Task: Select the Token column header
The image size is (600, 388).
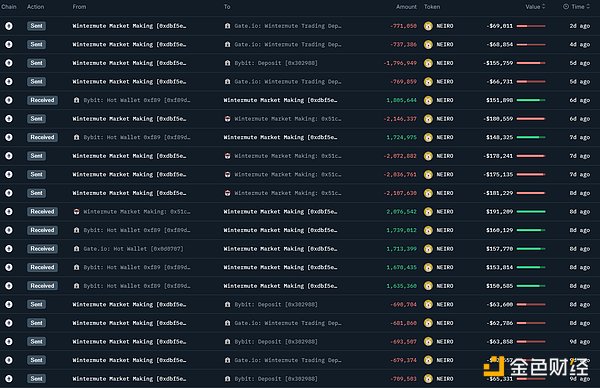Action: (432, 7)
